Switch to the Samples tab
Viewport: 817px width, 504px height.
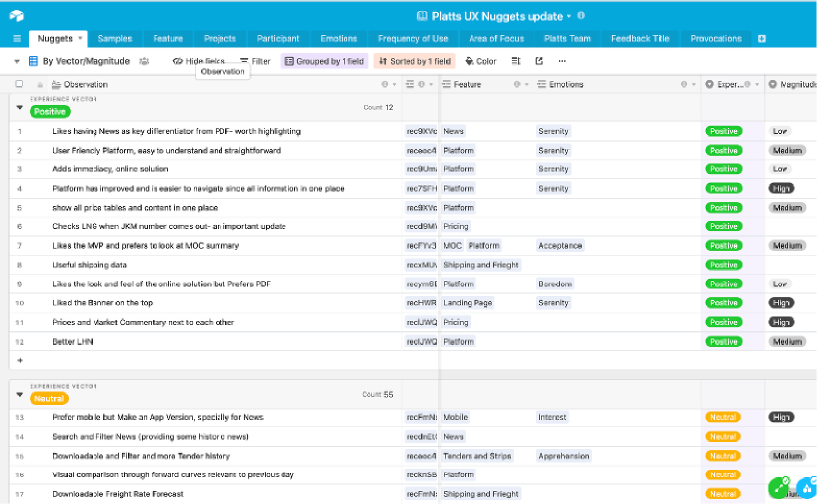click(x=115, y=39)
